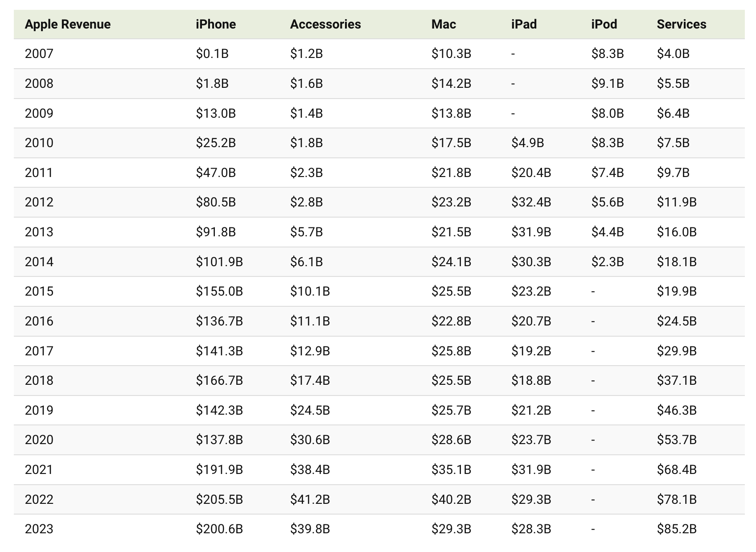The image size is (756, 552).
Task: Click the 2018 iPhone value $166.7B
Action: (219, 380)
